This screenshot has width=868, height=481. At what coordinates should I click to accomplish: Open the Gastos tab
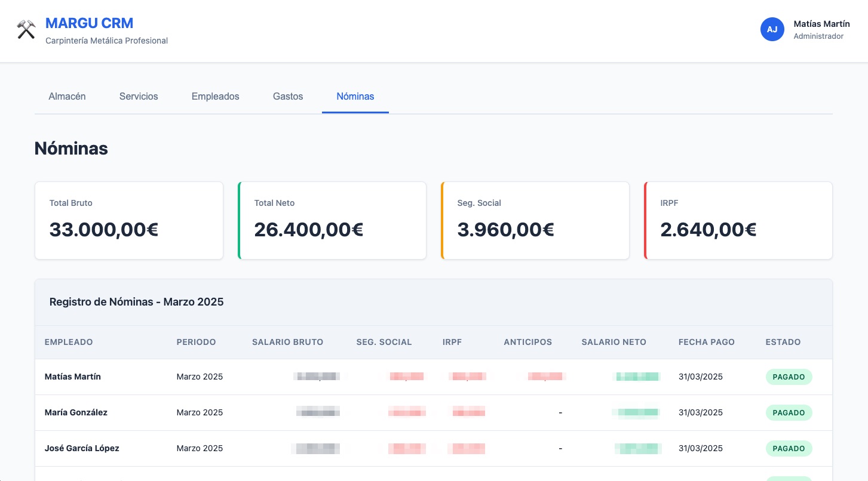(x=288, y=96)
